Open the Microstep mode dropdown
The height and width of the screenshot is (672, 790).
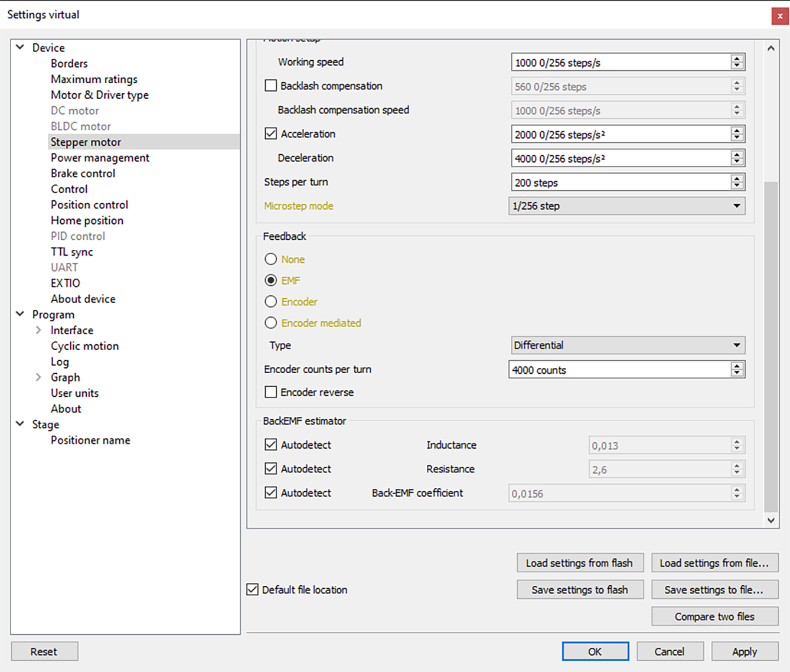pyautogui.click(x=626, y=206)
